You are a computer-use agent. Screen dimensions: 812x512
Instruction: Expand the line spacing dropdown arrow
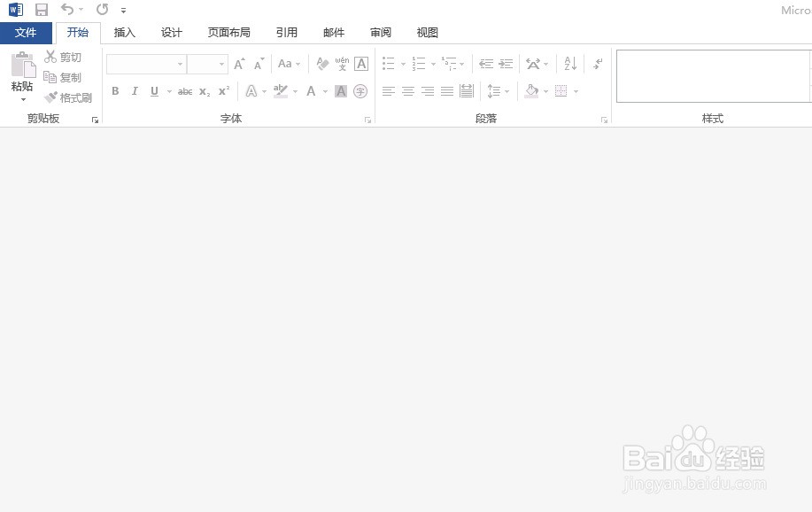click(x=507, y=91)
